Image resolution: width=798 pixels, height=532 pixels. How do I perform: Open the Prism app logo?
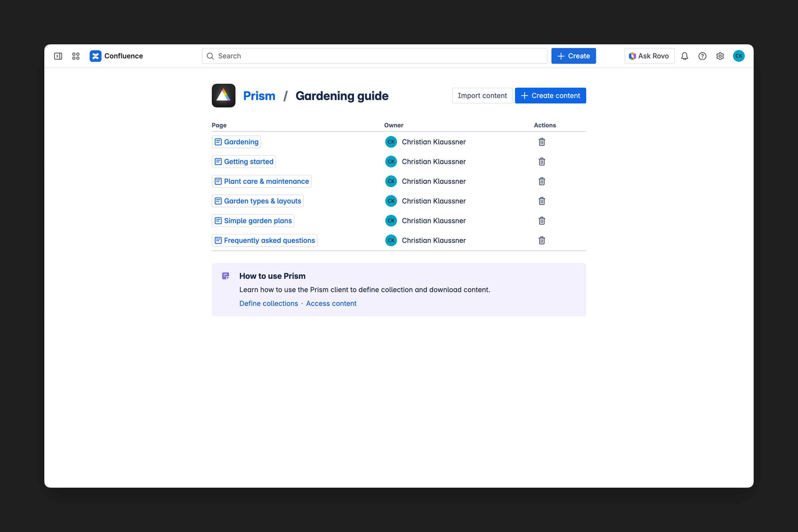tap(224, 96)
